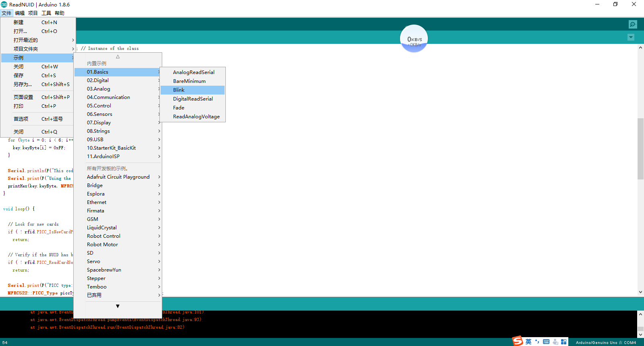The image size is (644, 346).
Task: Expand the 11.ArduinoISP examples
Action: [x=118, y=157]
